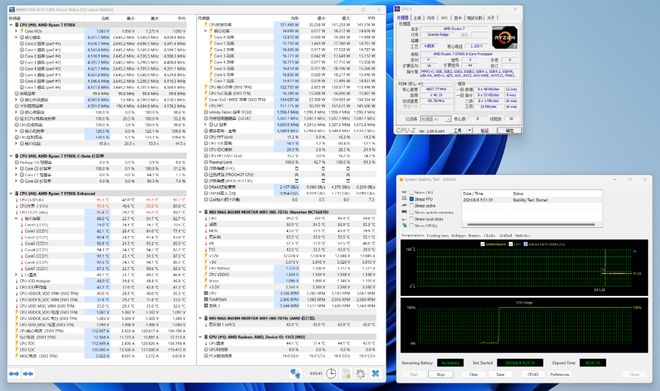This screenshot has width=660, height=391.
Task: Open Preferences in stability test window
Action: [x=560, y=374]
